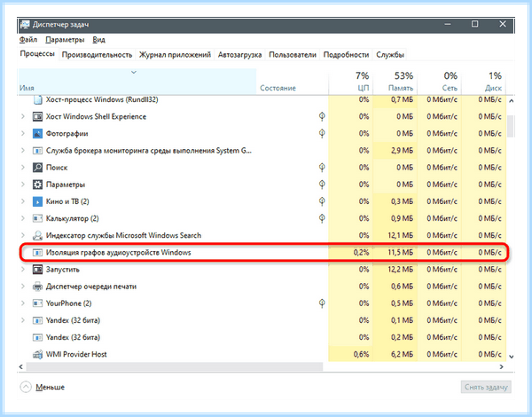
Task: Switch to the Производительность tab
Action: (x=97, y=55)
